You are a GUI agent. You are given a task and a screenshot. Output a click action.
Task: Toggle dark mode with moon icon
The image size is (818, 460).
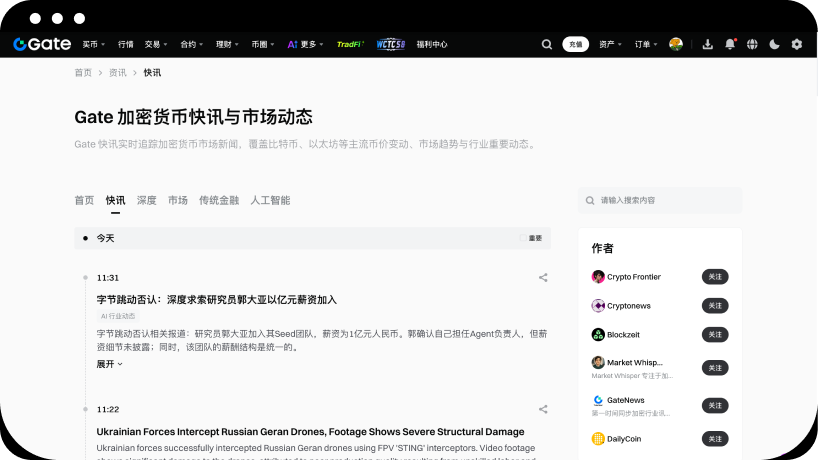774,44
